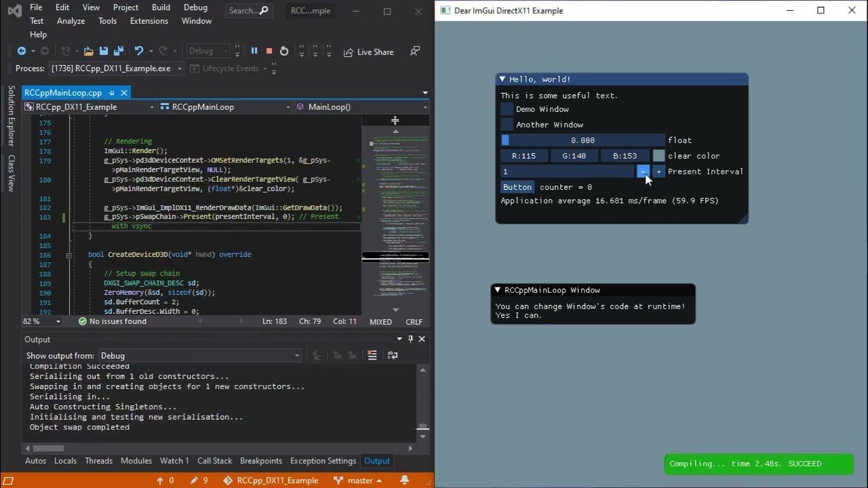The height and width of the screenshot is (488, 868).
Task: Open the RCCppMainLoop class dropdown
Action: point(226,106)
